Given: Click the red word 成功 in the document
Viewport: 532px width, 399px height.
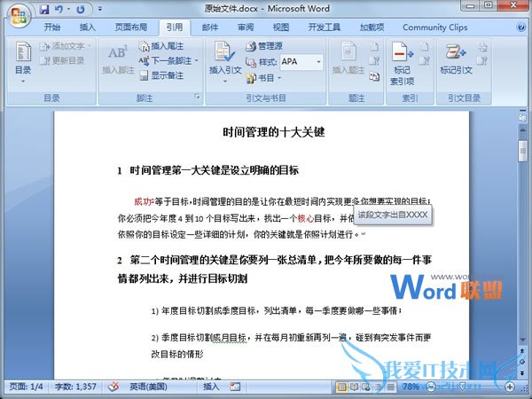Looking at the screenshot, I should click(x=144, y=202).
